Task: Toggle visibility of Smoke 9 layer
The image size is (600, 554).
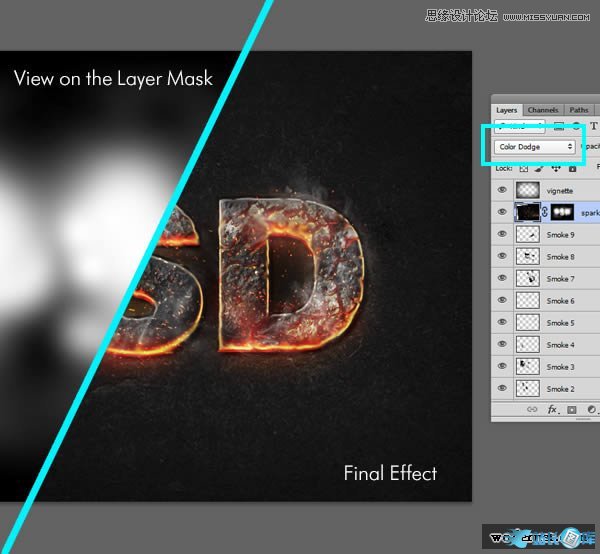Action: (502, 234)
